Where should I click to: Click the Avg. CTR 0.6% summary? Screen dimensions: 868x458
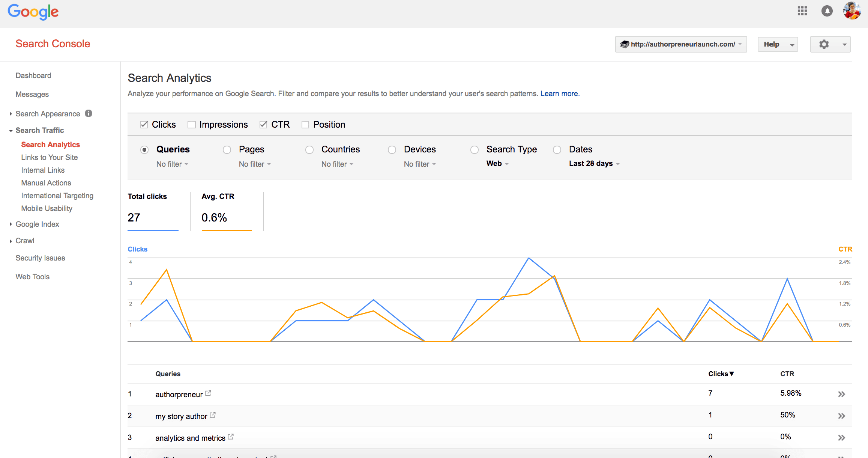(x=227, y=212)
